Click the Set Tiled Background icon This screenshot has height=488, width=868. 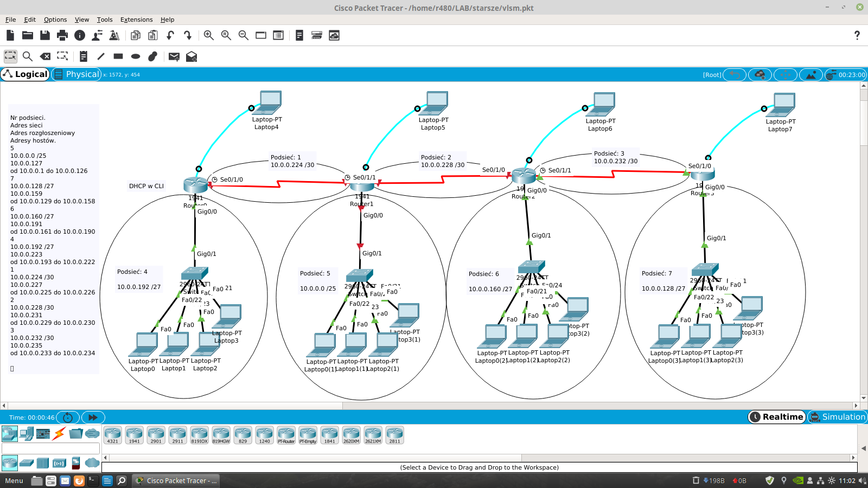point(810,75)
